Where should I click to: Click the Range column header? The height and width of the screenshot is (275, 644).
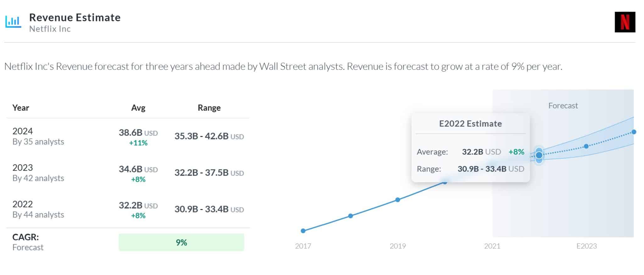pos(209,108)
